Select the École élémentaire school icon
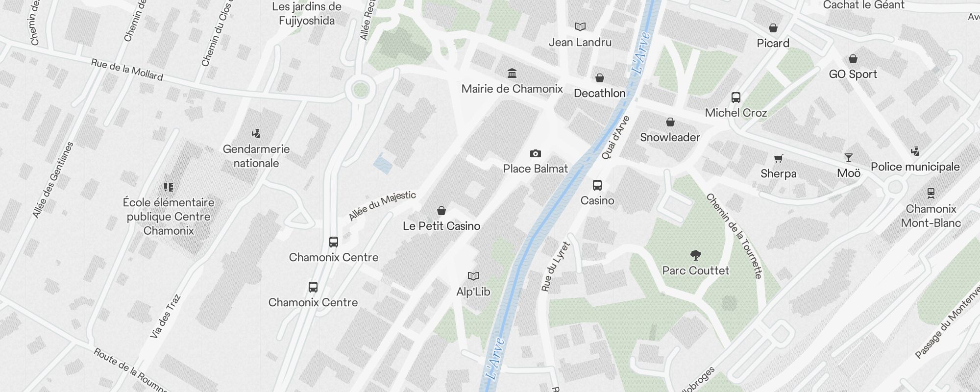980x392 pixels. [169, 187]
